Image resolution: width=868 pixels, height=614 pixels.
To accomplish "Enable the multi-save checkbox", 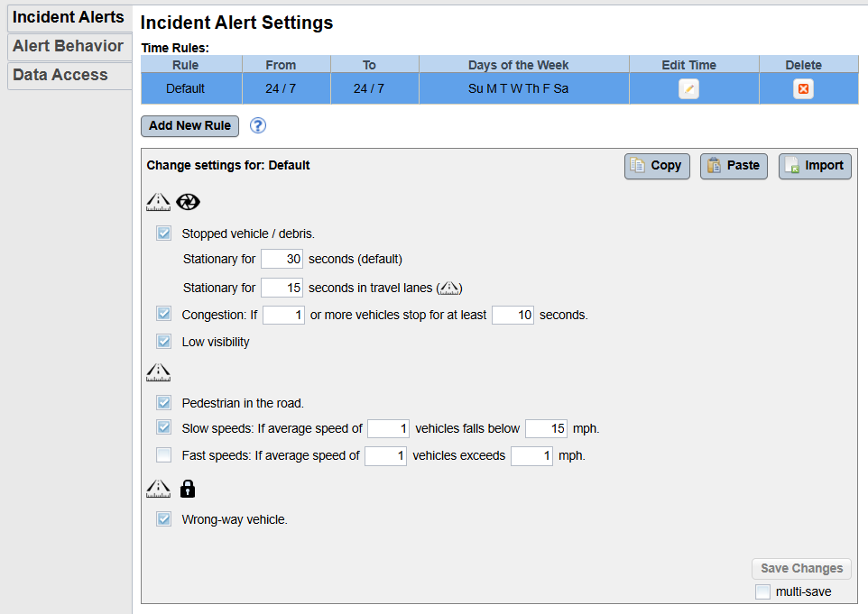I will (762, 591).
